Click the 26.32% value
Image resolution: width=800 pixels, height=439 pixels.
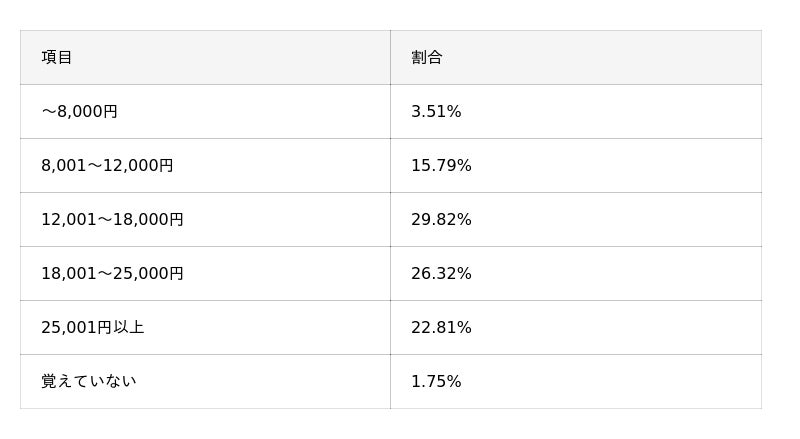(441, 274)
